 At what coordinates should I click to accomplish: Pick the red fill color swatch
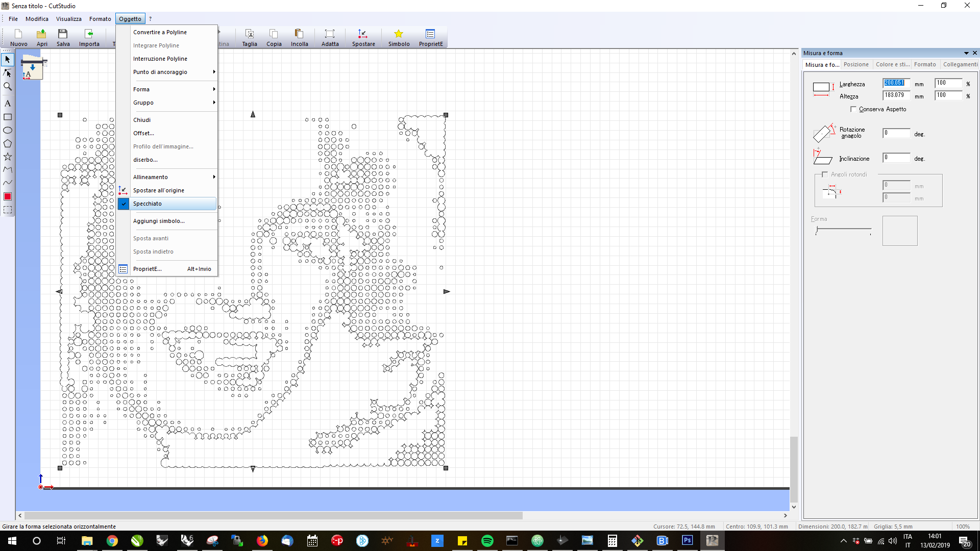pos(8,197)
